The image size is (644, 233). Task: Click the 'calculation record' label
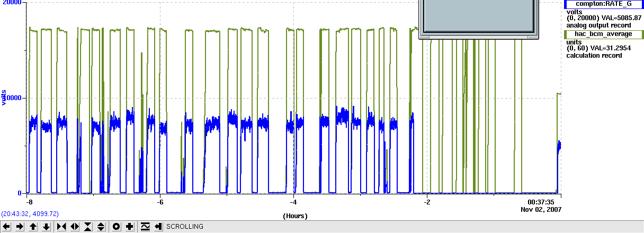click(594, 56)
